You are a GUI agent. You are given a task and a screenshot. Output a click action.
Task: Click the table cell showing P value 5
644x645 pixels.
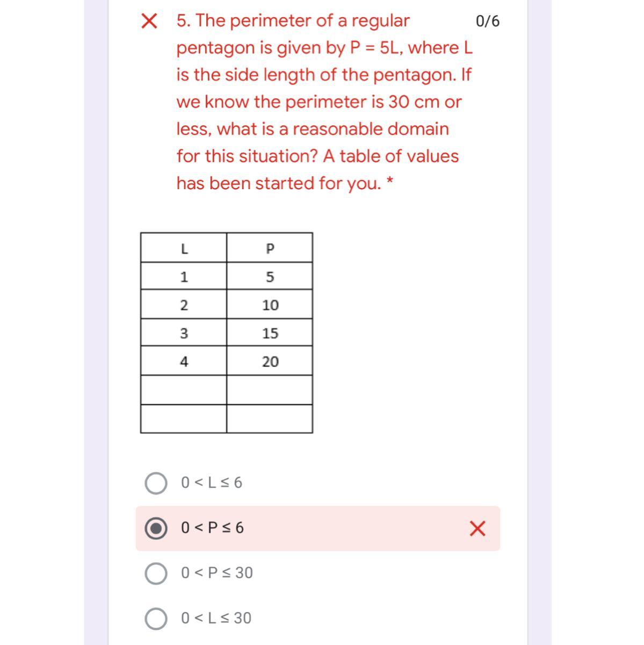(x=270, y=277)
